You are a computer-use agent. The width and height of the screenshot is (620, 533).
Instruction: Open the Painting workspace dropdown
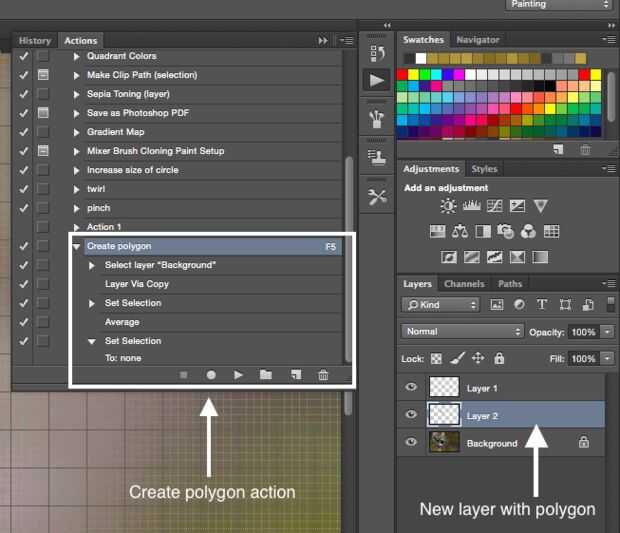click(559, 4)
